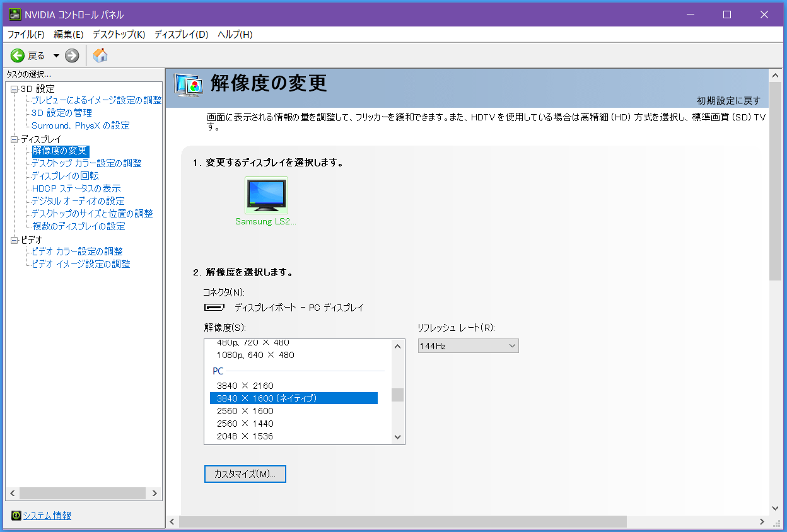Collapse the ディスプレイ tree node
The width and height of the screenshot is (787, 532).
[x=15, y=139]
